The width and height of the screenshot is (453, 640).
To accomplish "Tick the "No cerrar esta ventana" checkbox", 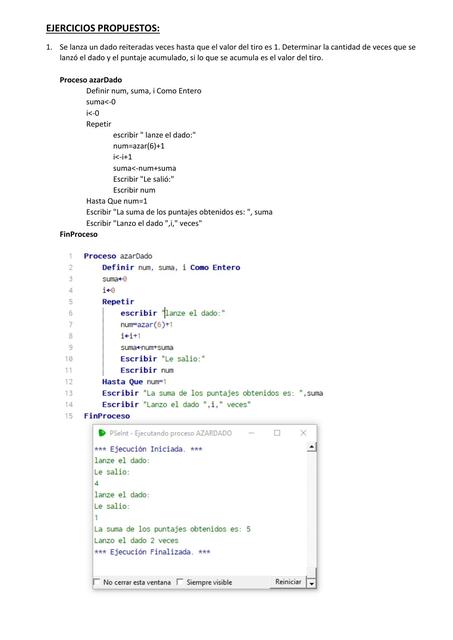I will tap(97, 582).
